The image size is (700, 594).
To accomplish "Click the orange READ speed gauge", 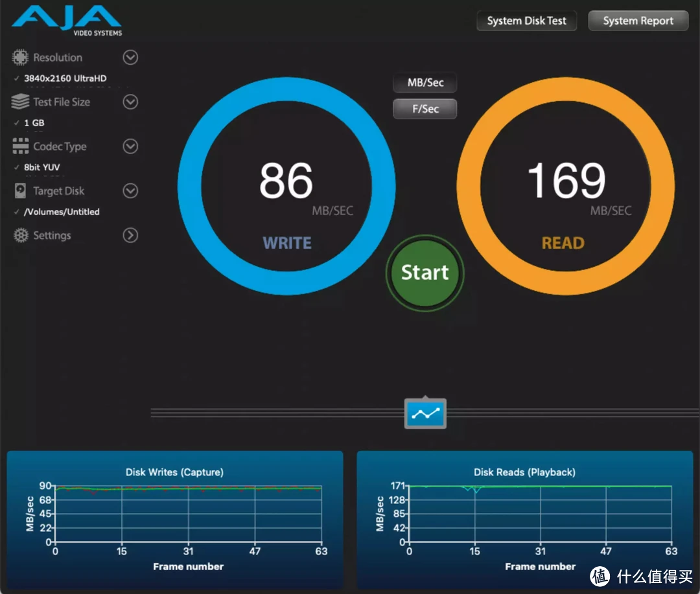I will (x=565, y=186).
